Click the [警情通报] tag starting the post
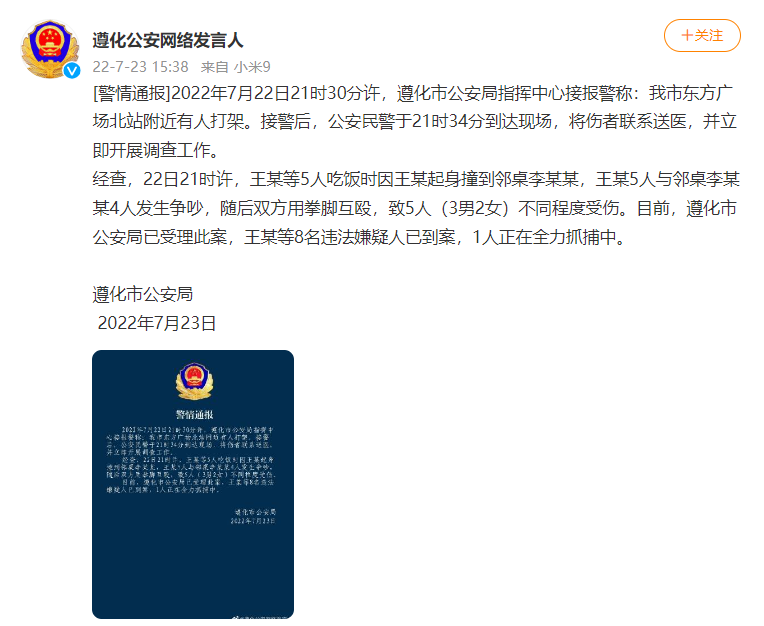Screen dimensions: 764x626 [x=132, y=93]
